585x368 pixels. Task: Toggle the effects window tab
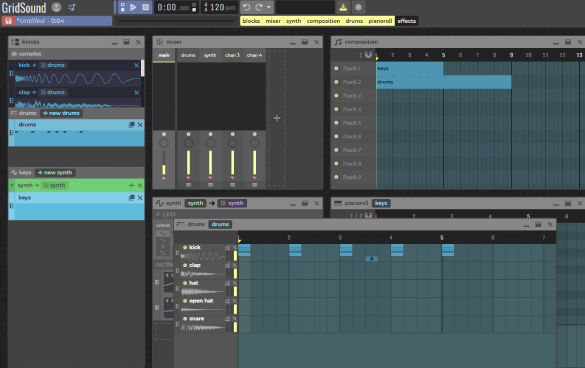point(407,21)
